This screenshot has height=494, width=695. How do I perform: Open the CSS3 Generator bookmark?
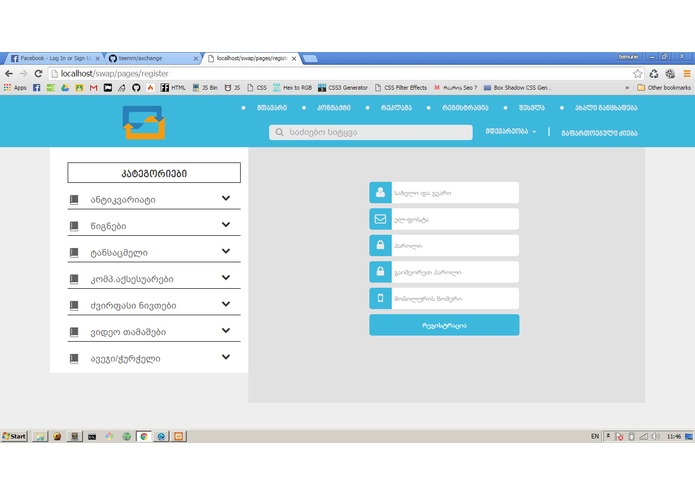[x=343, y=88]
